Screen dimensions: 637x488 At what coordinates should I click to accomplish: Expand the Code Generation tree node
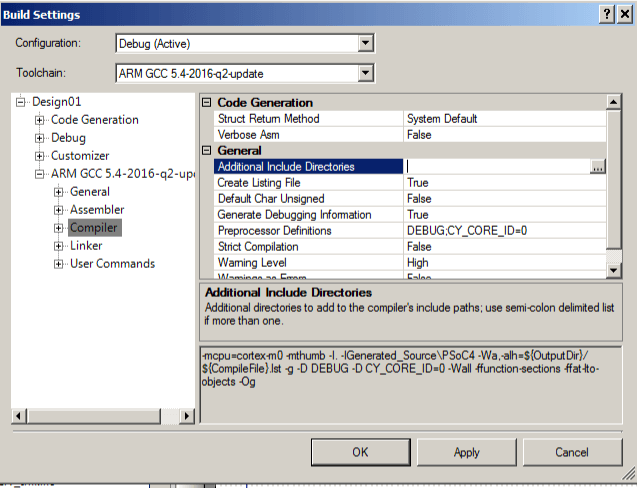pos(39,120)
